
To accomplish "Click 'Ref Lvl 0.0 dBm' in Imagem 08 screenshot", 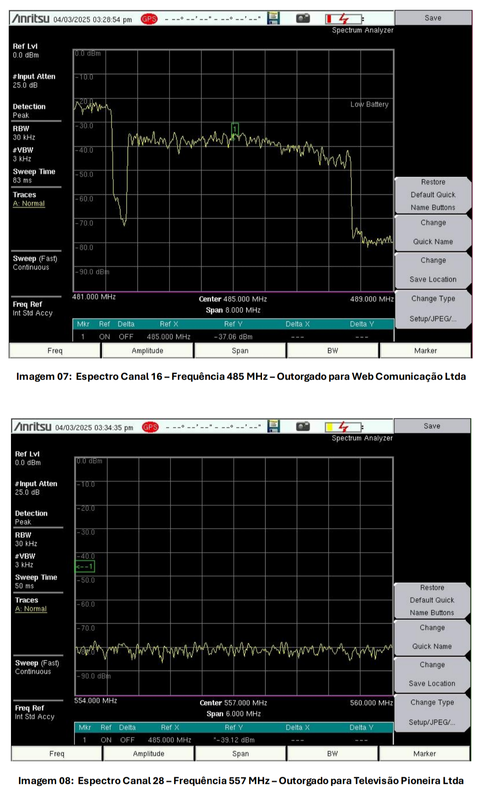I will 28,458.
